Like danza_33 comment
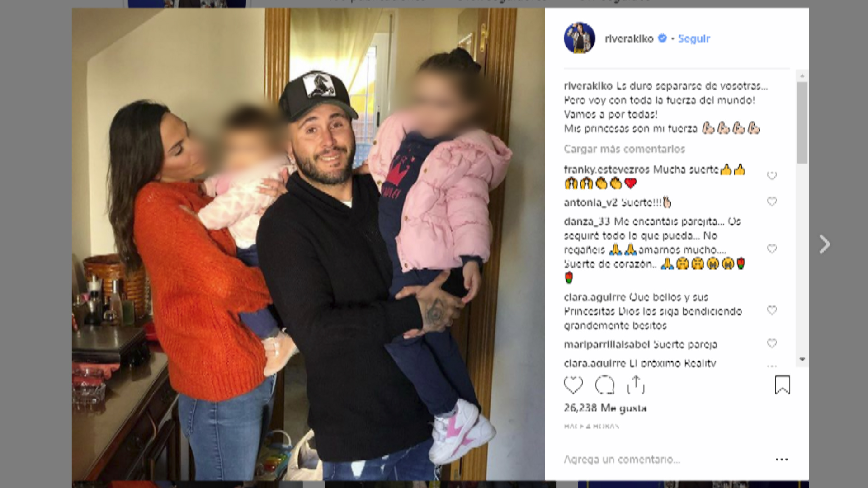Screen dimensions: 868x488 point(772,249)
